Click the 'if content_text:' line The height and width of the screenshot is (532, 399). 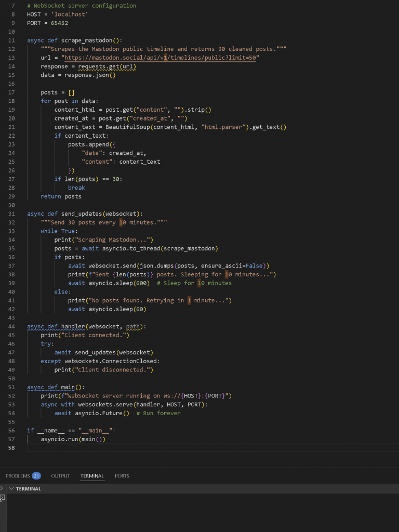pos(82,136)
